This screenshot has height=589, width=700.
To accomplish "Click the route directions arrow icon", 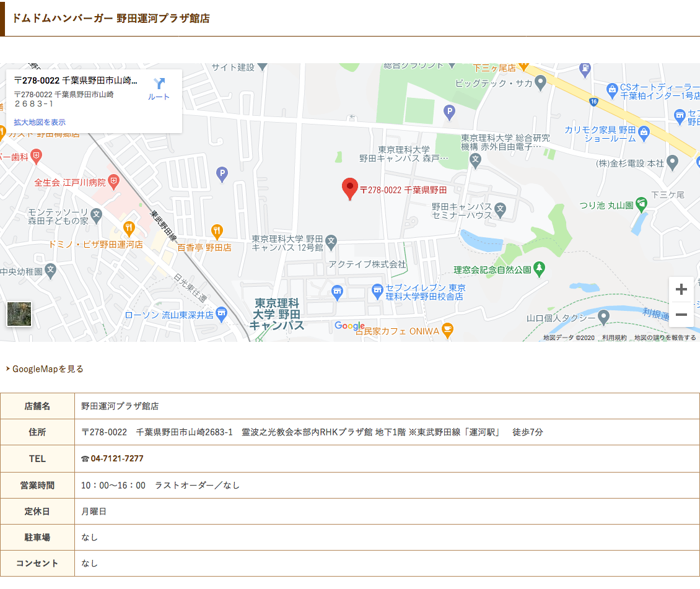I will point(159,84).
